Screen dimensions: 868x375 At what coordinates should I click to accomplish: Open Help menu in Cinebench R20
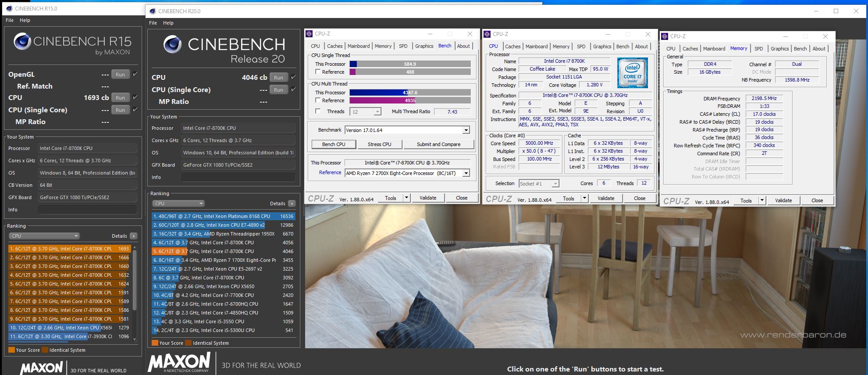click(x=168, y=23)
